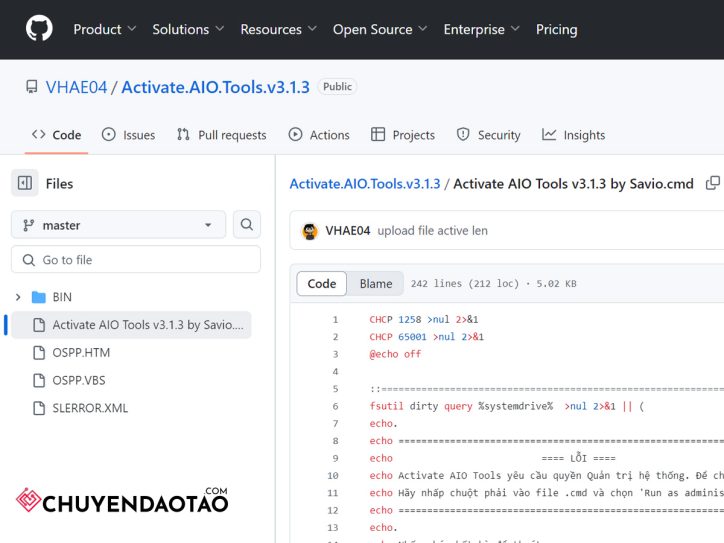Expand the Solutions menu
Viewport: 724px width, 543px height.
click(188, 30)
